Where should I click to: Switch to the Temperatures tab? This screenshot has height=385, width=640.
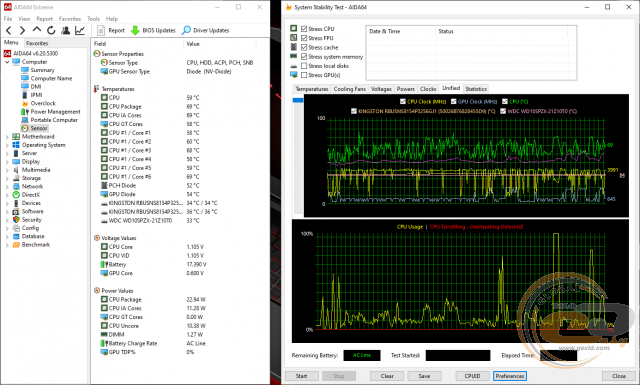click(x=312, y=89)
